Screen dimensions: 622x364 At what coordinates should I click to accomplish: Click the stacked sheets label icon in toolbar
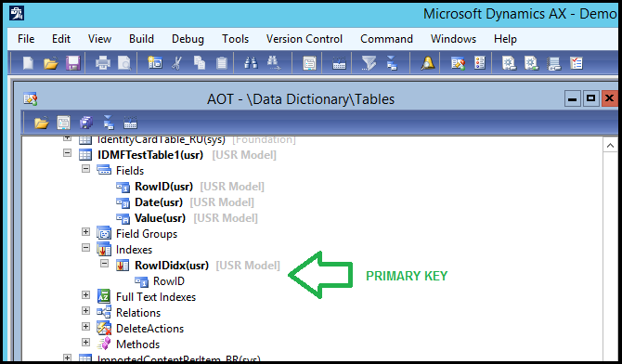click(x=554, y=63)
